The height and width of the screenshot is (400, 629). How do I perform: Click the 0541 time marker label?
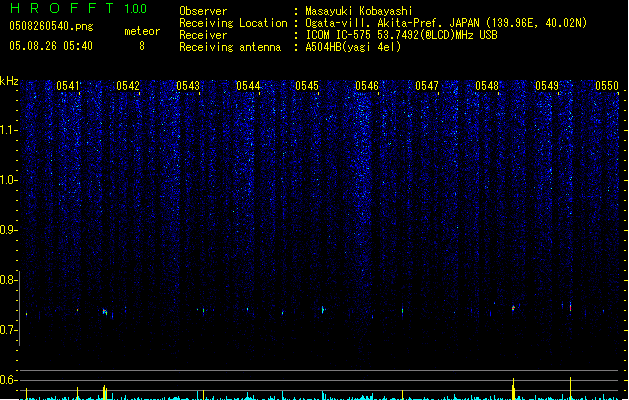coord(68,86)
